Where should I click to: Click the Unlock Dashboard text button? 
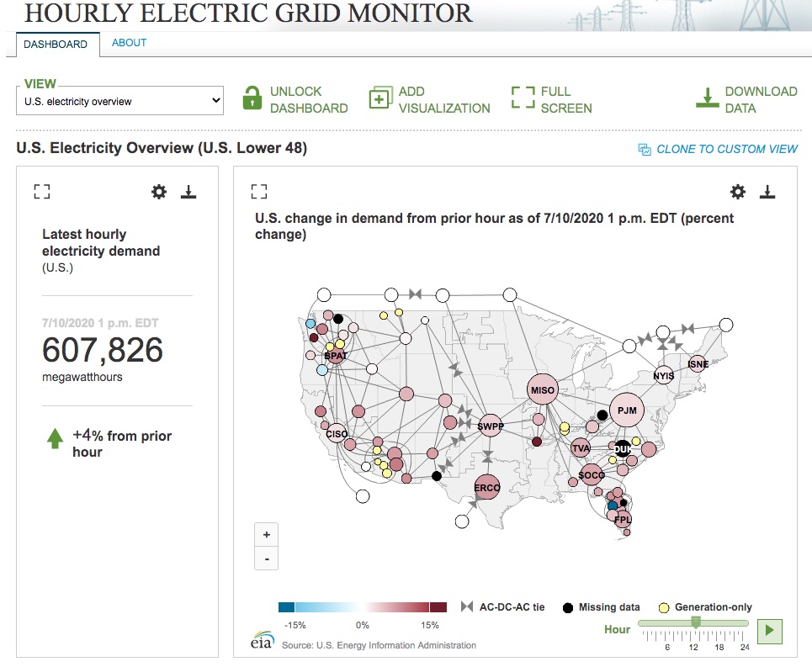309,100
